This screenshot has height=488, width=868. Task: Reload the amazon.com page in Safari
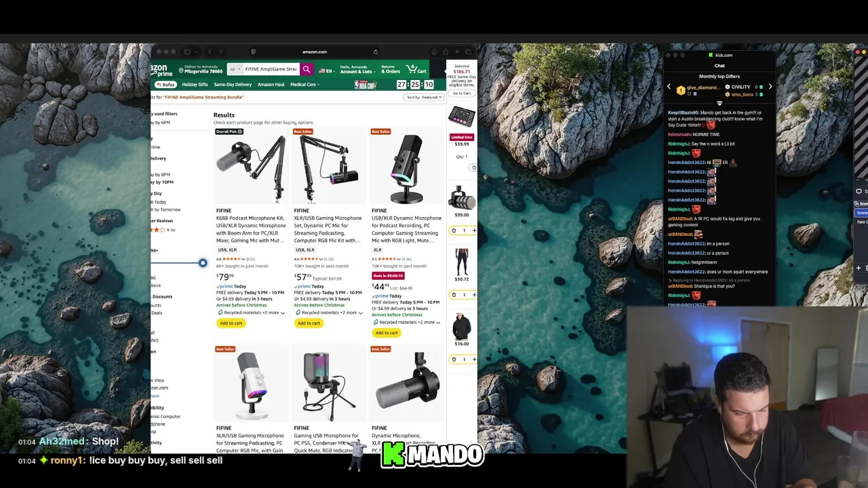pos(375,52)
